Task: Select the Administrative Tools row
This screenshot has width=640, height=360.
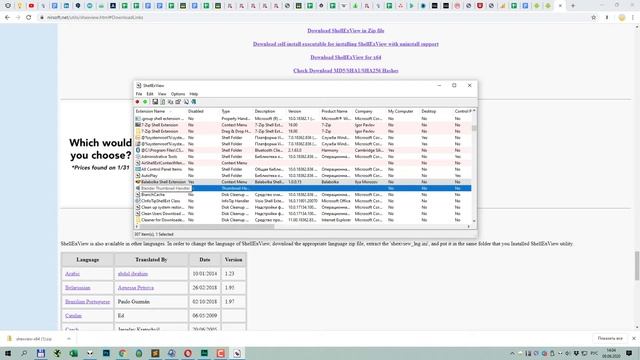Action: click(303, 157)
